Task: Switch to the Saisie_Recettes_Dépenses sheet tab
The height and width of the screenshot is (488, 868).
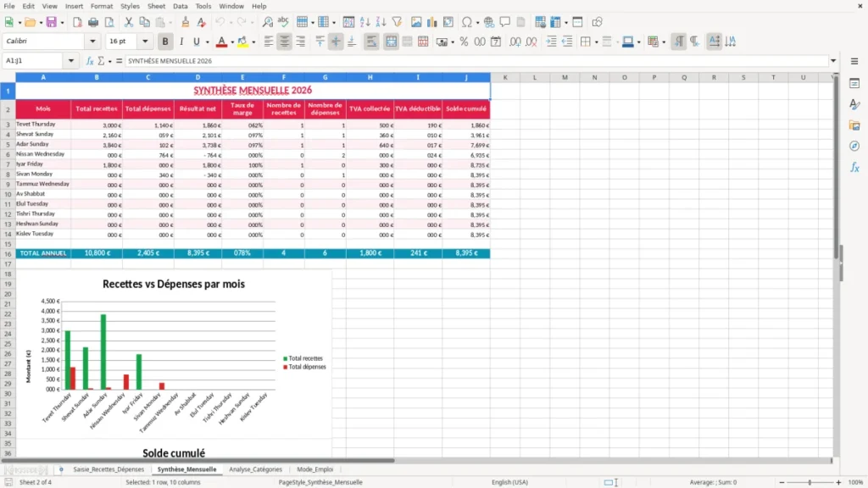Action: pyautogui.click(x=108, y=469)
